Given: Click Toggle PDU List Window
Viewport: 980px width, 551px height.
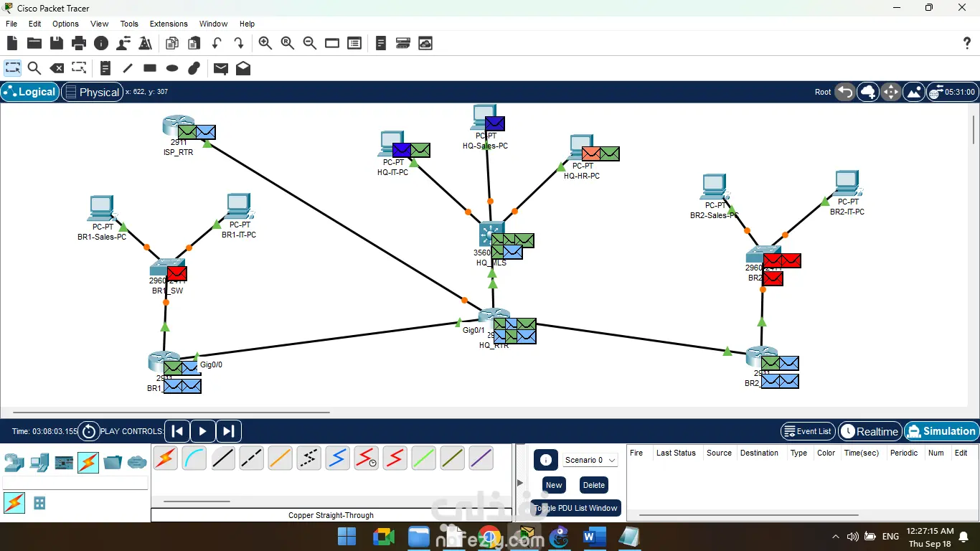Looking at the screenshot, I should [x=575, y=508].
